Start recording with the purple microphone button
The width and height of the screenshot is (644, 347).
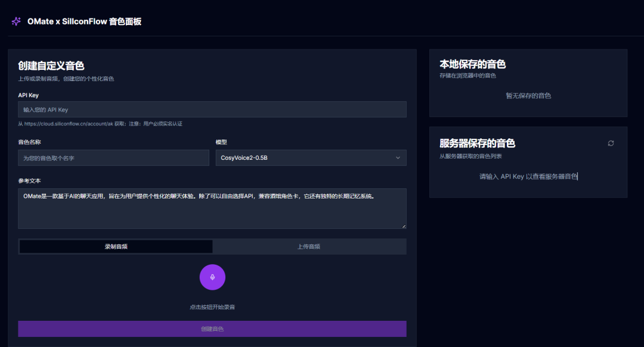coord(212,277)
